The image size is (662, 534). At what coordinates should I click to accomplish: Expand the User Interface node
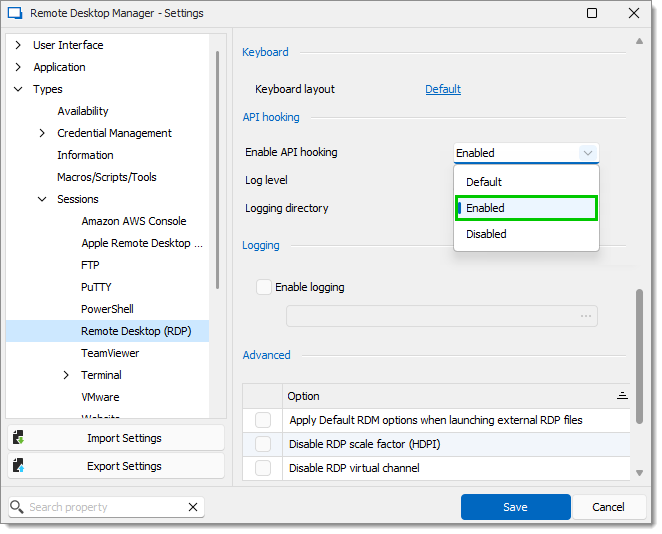[18, 45]
